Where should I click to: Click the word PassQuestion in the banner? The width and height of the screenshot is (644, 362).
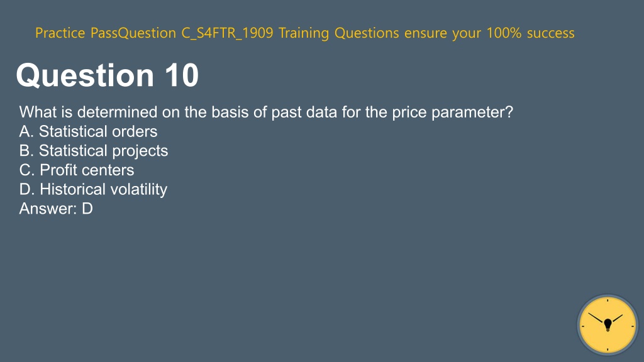click(133, 33)
